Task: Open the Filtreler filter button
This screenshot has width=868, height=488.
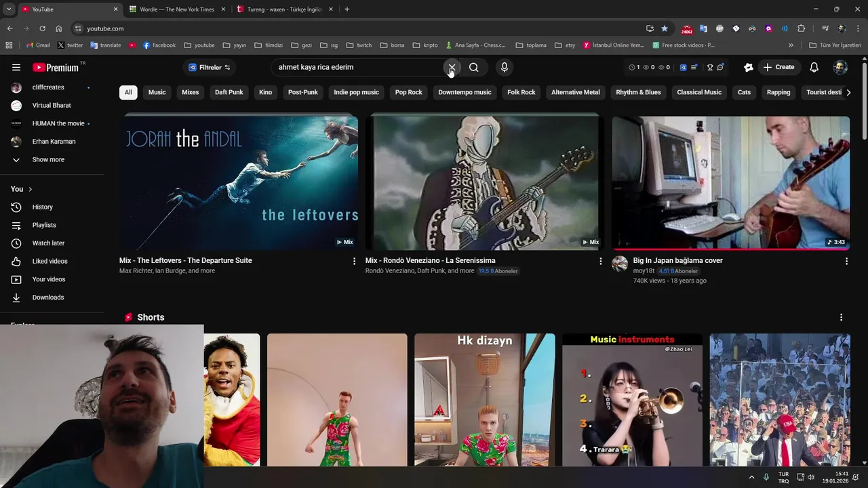Action: (x=209, y=67)
